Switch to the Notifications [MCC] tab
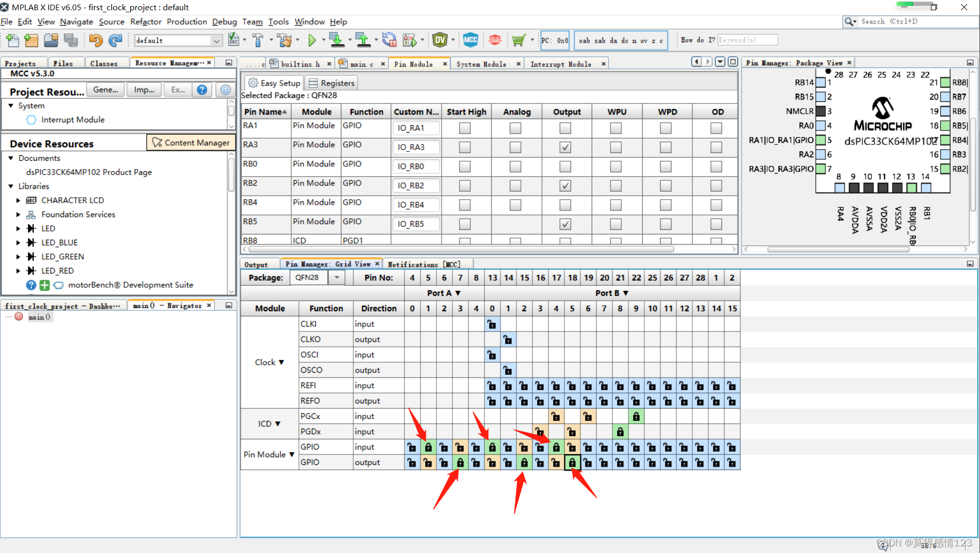This screenshot has height=553, width=980. [424, 264]
